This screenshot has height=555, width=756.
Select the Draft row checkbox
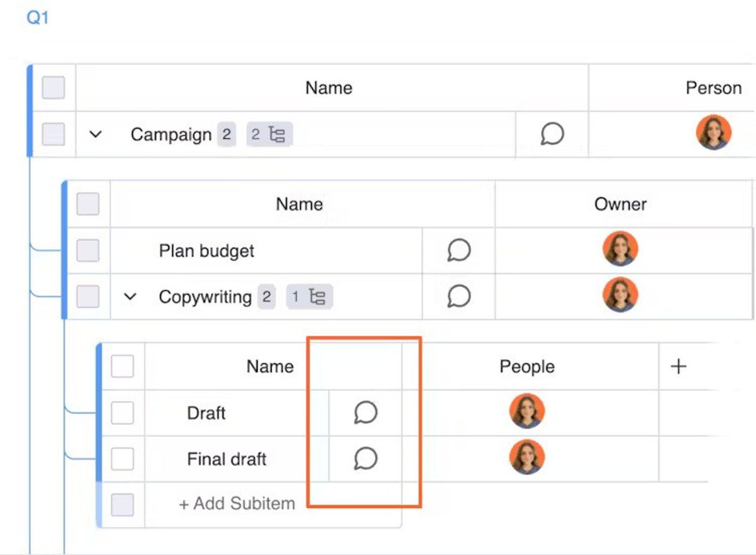(123, 413)
